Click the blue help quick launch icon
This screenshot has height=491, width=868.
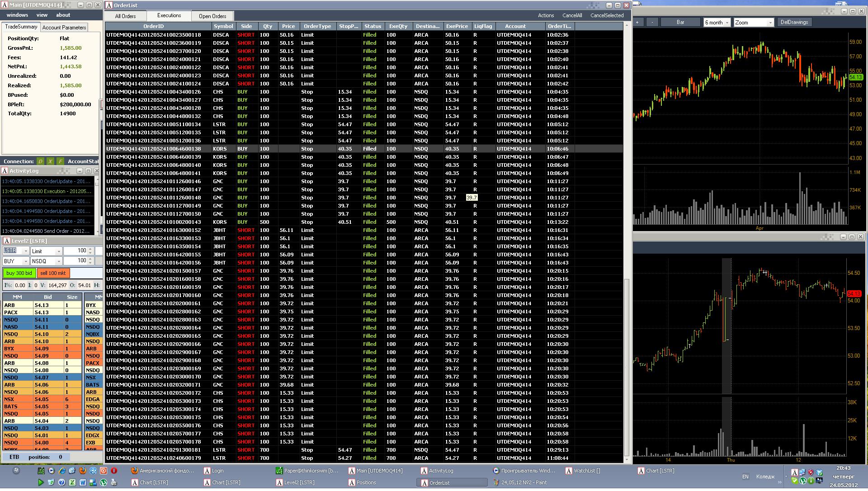61,482
